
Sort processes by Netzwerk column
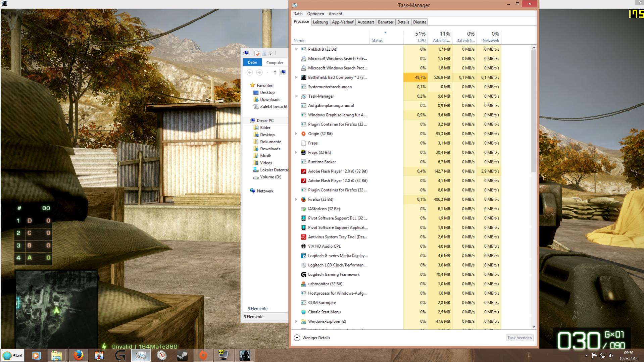pyautogui.click(x=489, y=37)
